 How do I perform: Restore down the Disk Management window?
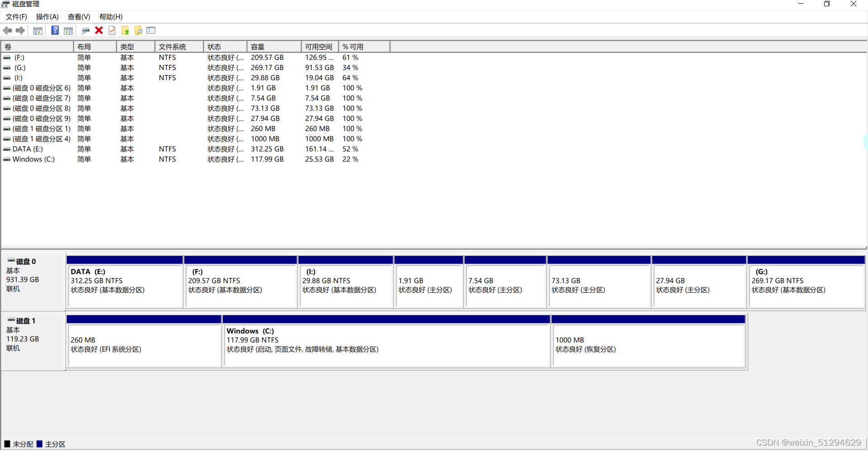point(827,4)
